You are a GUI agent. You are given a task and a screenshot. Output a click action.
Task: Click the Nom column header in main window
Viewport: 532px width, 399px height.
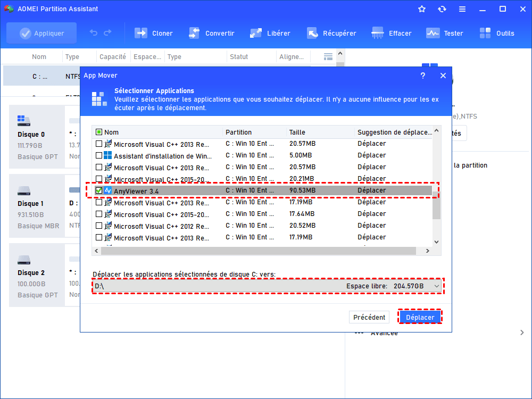click(x=39, y=57)
